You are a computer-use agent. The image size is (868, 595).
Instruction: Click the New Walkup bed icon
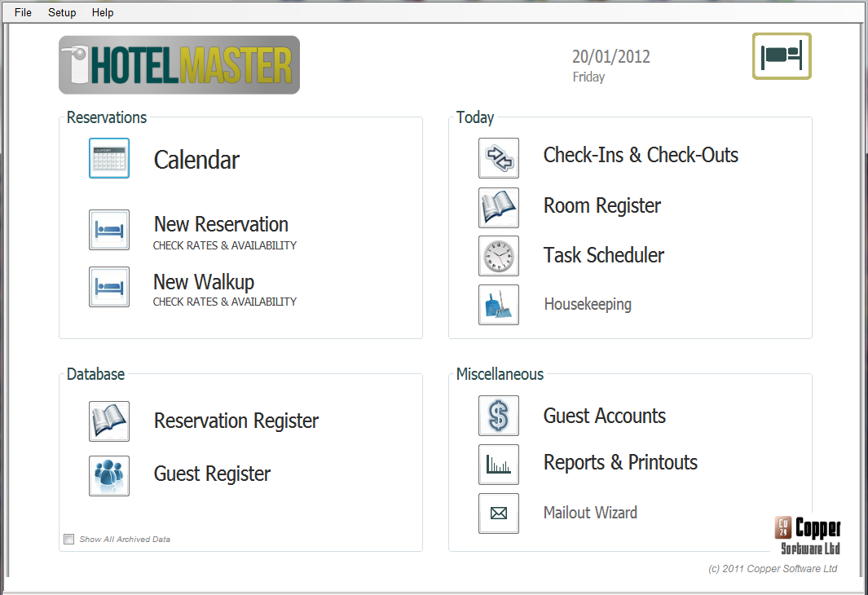109,287
